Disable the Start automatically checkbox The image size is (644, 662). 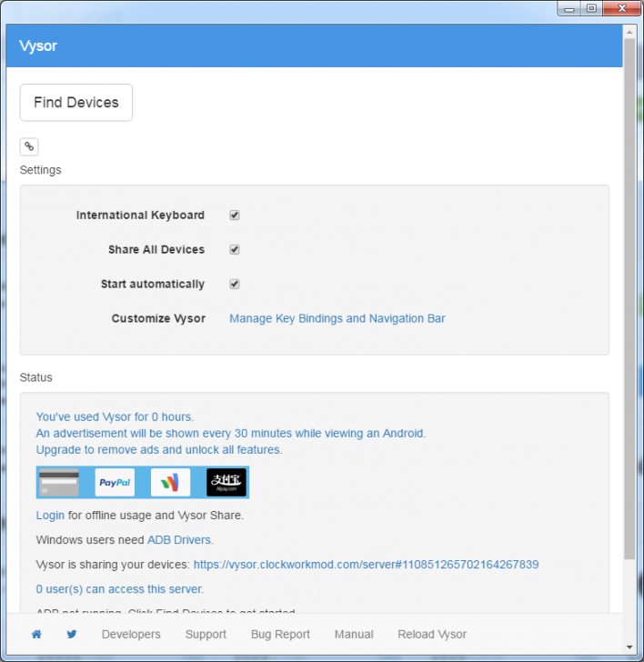click(x=235, y=284)
